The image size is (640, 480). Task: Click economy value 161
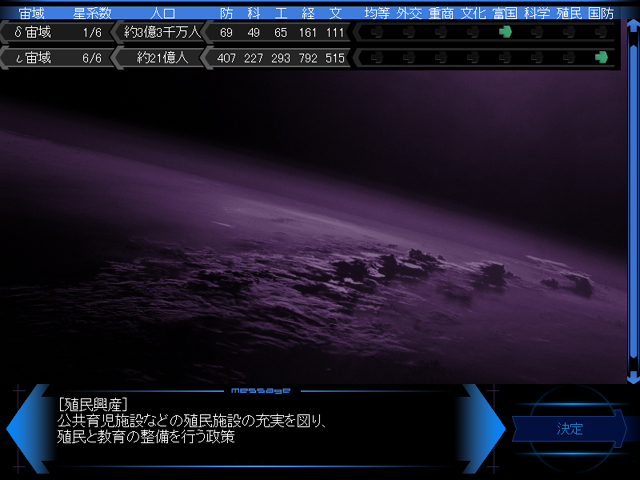coord(307,33)
